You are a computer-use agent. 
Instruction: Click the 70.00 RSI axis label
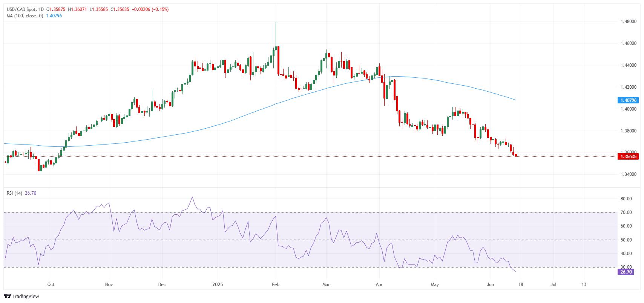click(x=626, y=212)
